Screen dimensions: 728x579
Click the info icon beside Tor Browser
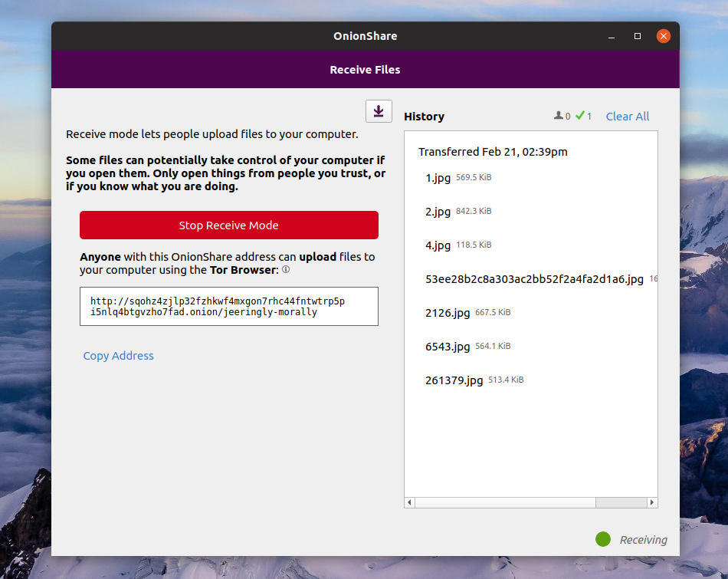point(285,270)
